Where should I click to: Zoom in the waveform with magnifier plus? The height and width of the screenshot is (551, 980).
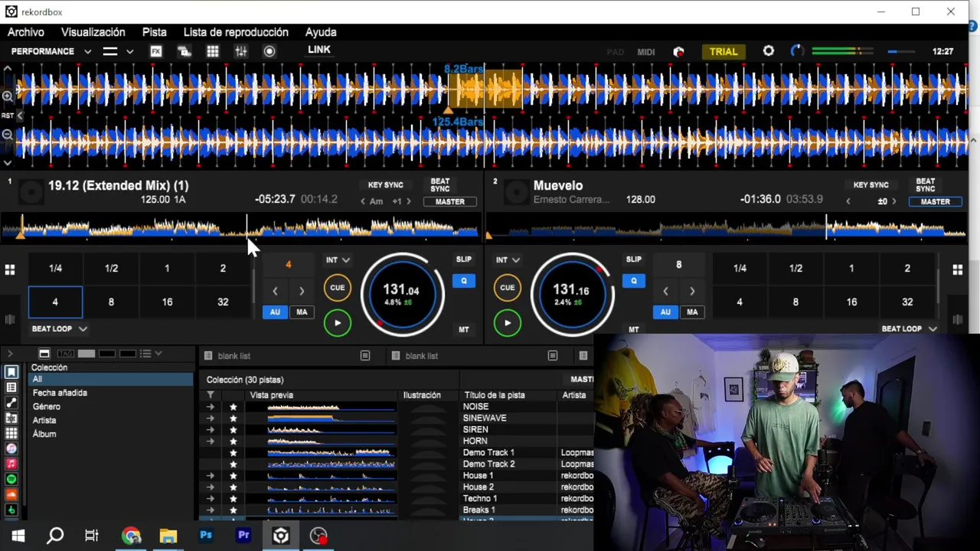(7, 96)
